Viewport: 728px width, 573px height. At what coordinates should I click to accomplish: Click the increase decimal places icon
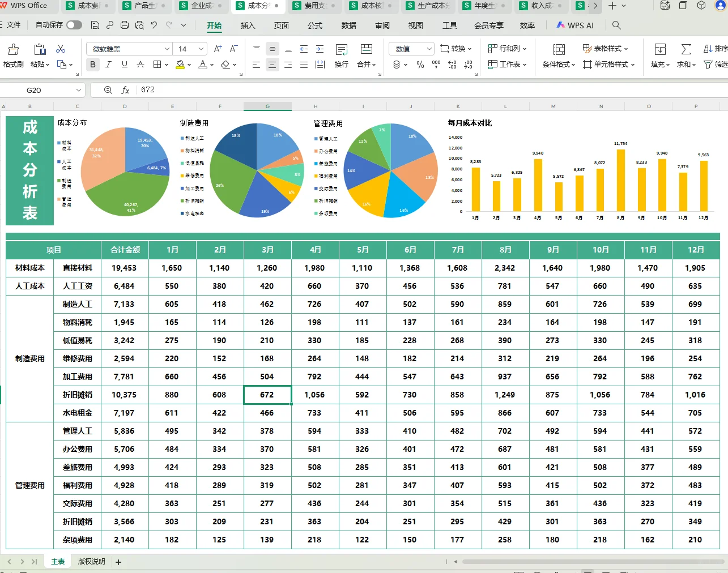[x=452, y=65]
